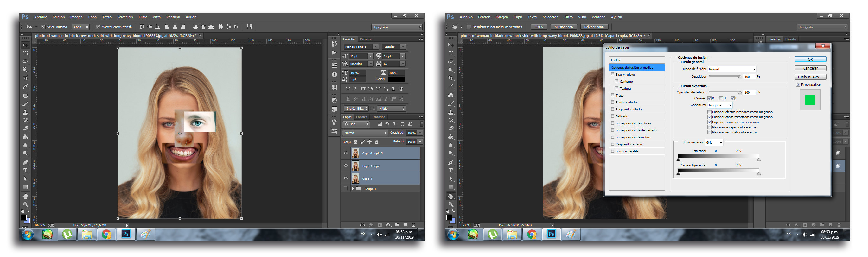Select the Brush tool in the Capas-panel window

(x=25, y=104)
